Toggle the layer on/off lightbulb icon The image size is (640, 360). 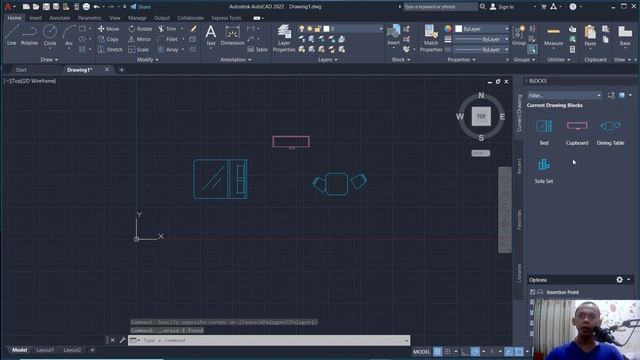302,29
